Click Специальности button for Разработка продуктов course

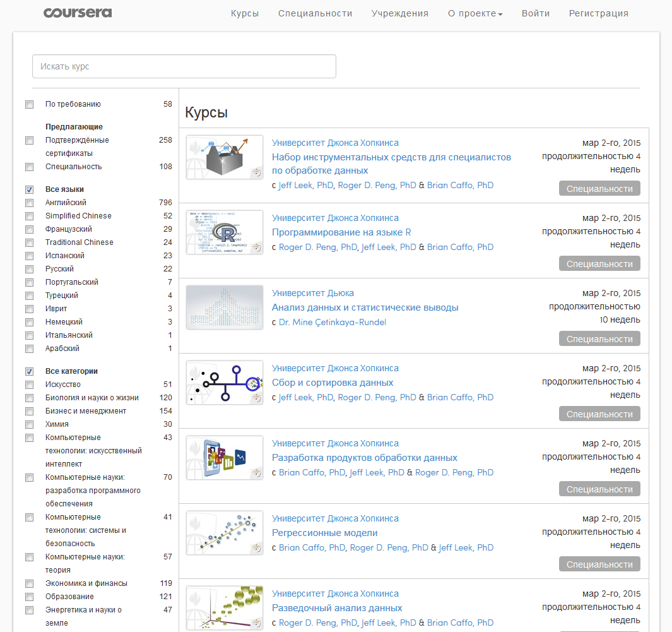tap(599, 489)
